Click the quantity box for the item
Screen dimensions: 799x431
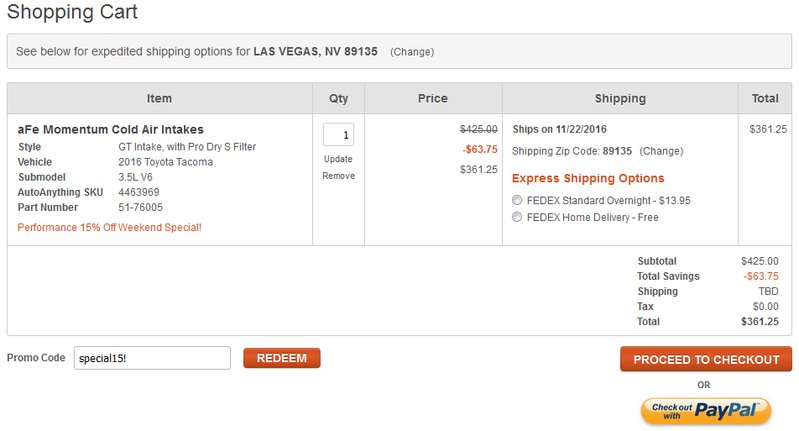click(x=338, y=134)
